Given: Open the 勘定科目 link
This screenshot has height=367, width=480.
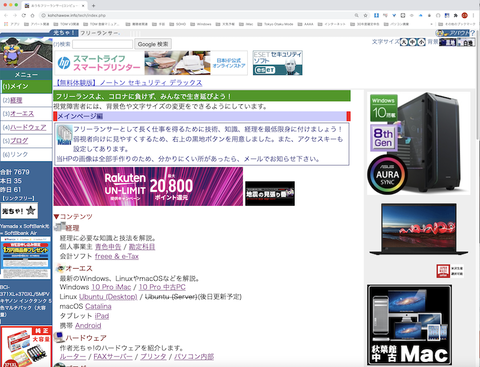Looking at the screenshot, I should click(142, 247).
